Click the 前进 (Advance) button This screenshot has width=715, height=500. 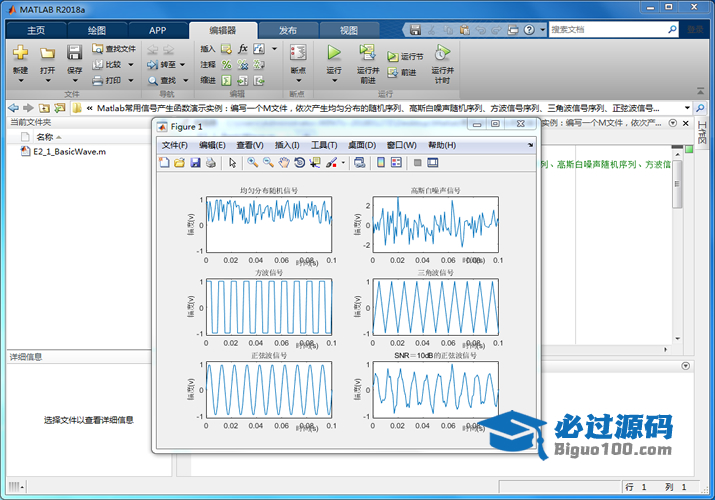[x=402, y=72]
